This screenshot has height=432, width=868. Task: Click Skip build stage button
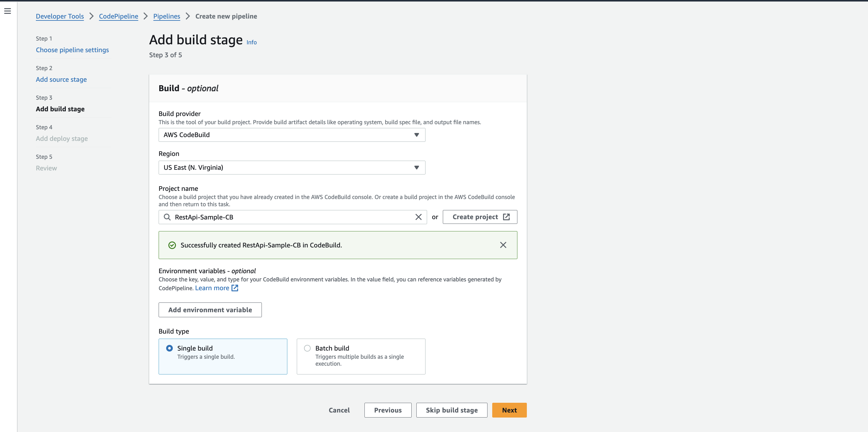[451, 410]
